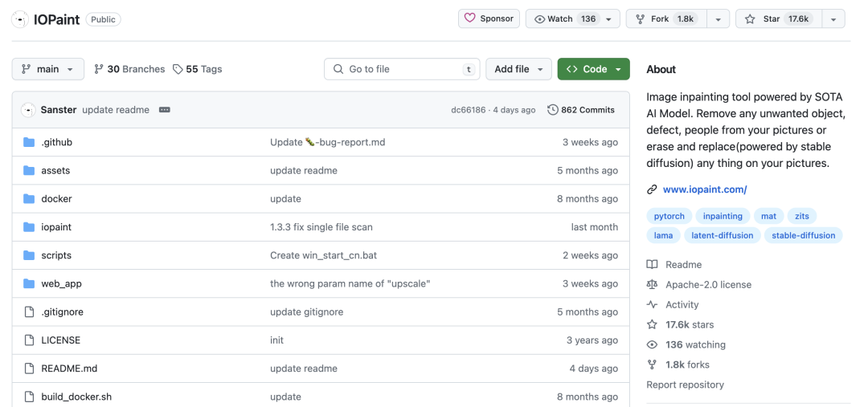Screen dimensions: 868x407
Task: Open the 'init' commit message
Action: (276, 340)
